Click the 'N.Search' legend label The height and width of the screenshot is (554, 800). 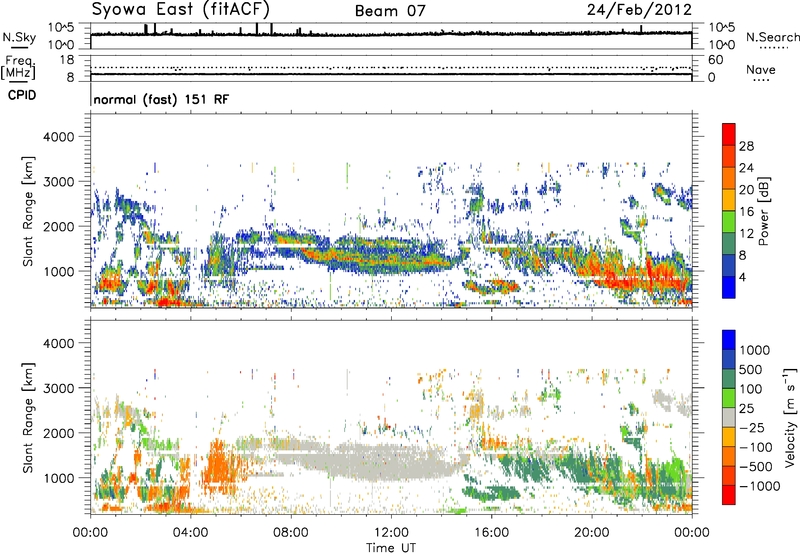[x=772, y=37]
